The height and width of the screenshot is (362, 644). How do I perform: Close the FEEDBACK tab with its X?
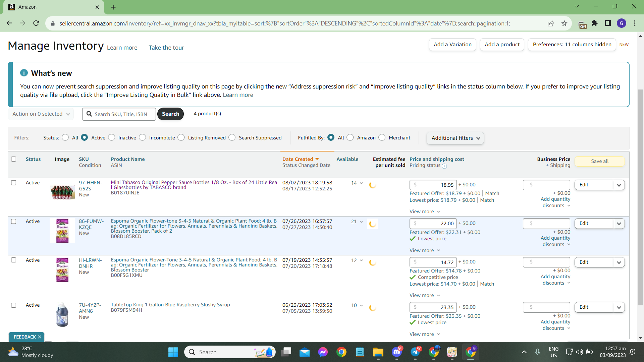[x=40, y=337]
